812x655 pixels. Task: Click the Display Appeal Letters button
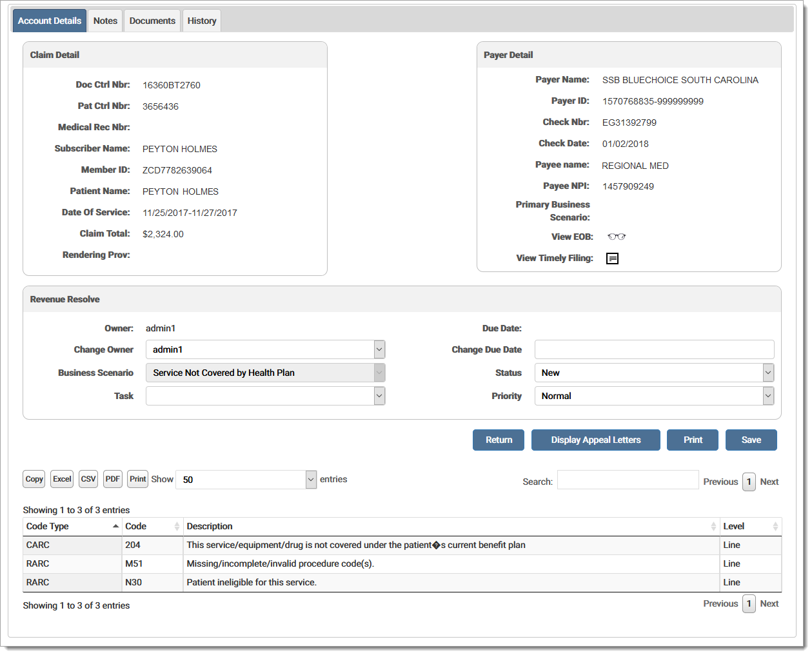(x=595, y=440)
